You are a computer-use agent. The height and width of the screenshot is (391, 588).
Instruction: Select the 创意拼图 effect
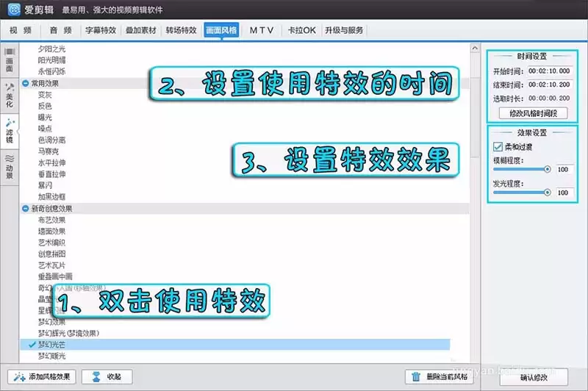coord(51,254)
